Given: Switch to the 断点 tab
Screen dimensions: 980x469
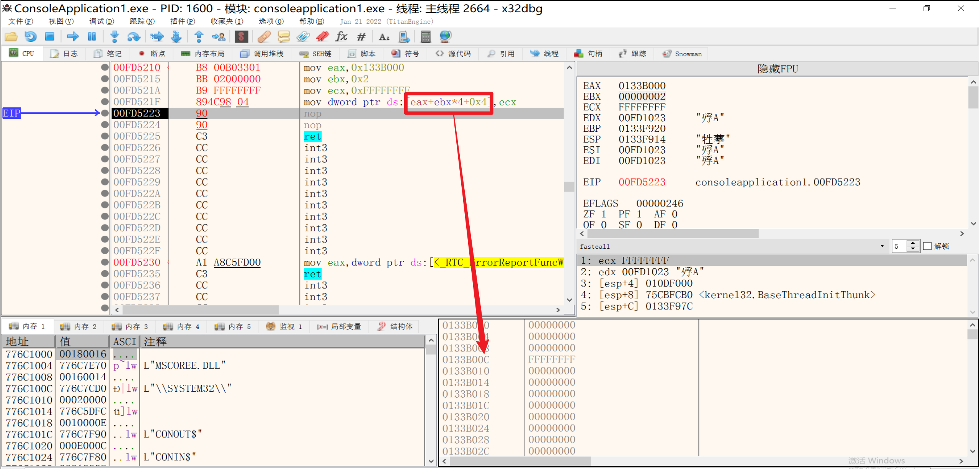Looking at the screenshot, I should (152, 54).
